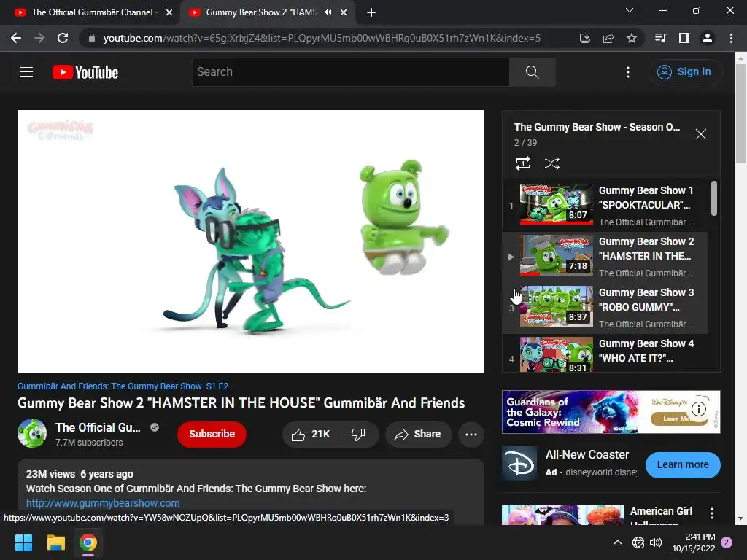Open network icon in system tray
Viewport: 747px width, 560px height.
(x=638, y=542)
